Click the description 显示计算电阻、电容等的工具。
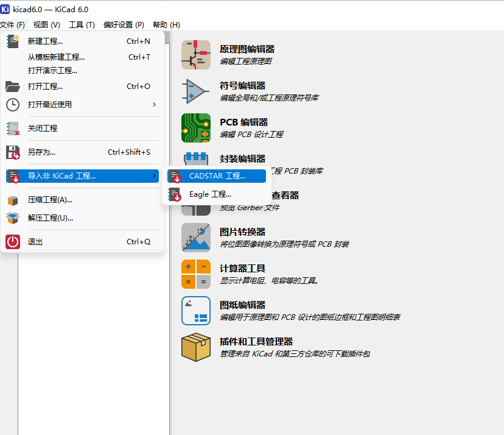504x435 pixels. point(270,281)
